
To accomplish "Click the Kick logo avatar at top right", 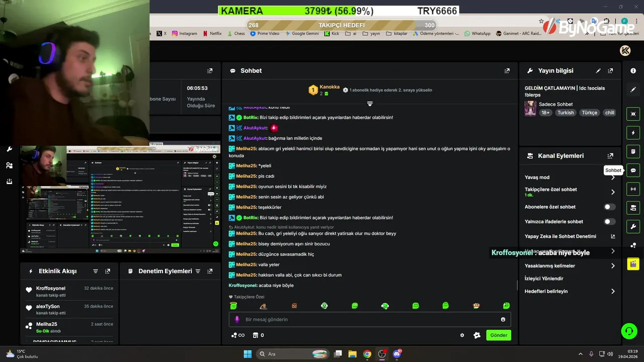I will pyautogui.click(x=625, y=50).
